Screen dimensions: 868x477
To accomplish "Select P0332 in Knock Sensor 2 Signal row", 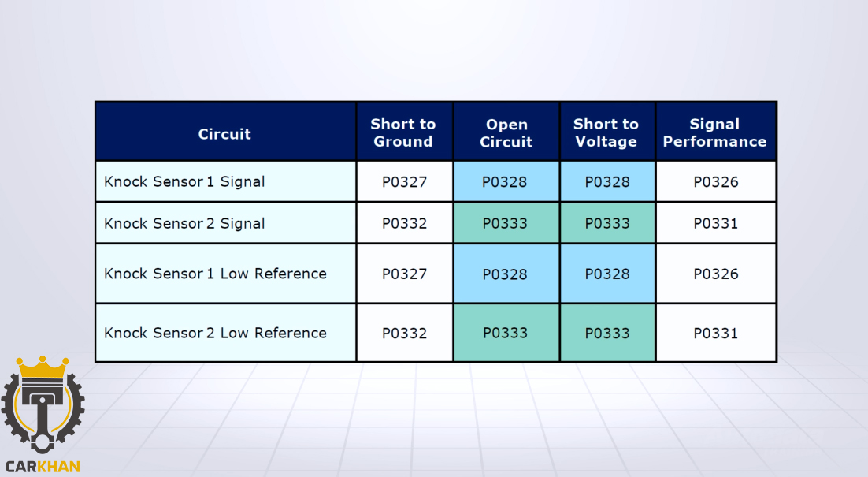I will tap(404, 224).
